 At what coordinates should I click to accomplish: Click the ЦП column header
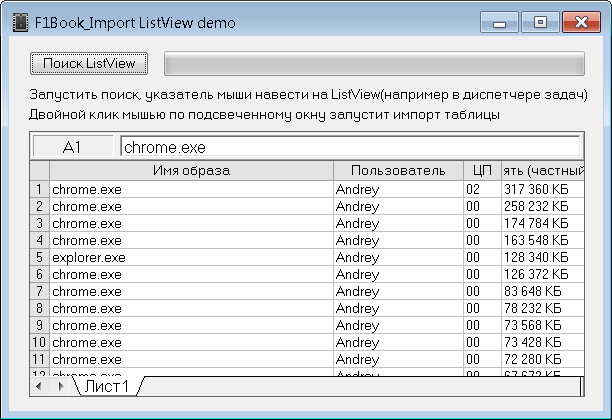[482, 171]
